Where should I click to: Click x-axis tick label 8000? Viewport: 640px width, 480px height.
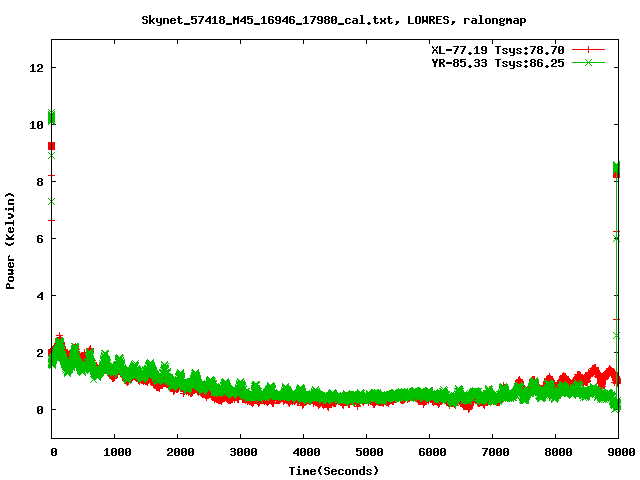point(558,452)
